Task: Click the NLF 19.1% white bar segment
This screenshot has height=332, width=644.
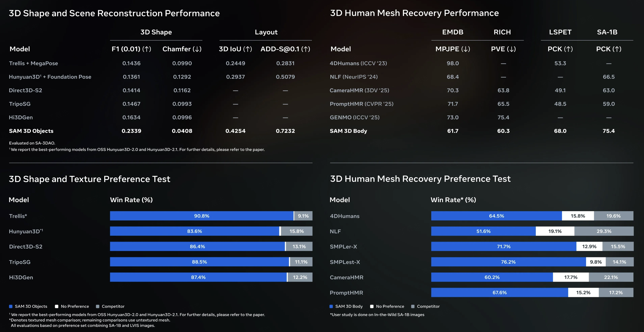Action: tap(555, 231)
